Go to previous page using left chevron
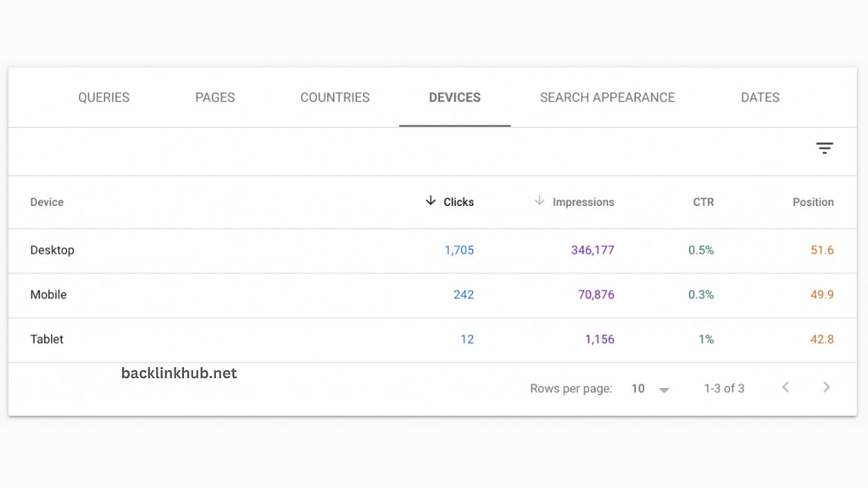868x488 pixels. pos(786,387)
